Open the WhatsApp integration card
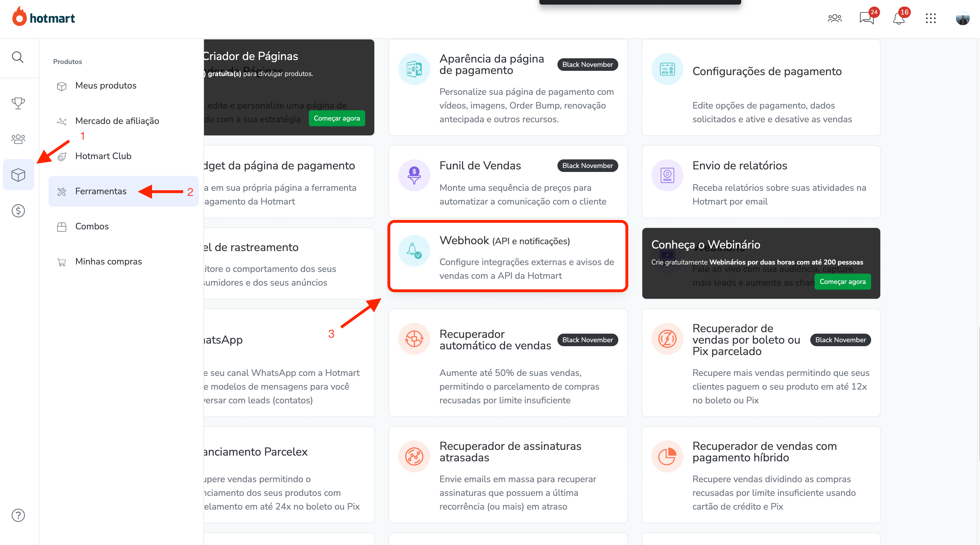 (x=289, y=363)
